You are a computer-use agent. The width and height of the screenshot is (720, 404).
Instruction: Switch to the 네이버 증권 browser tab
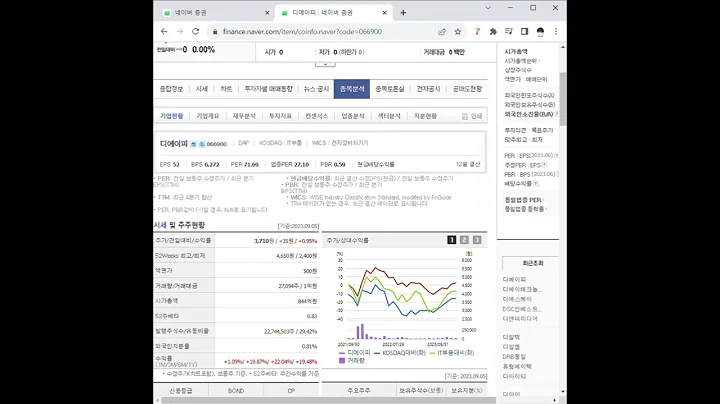[214, 13]
